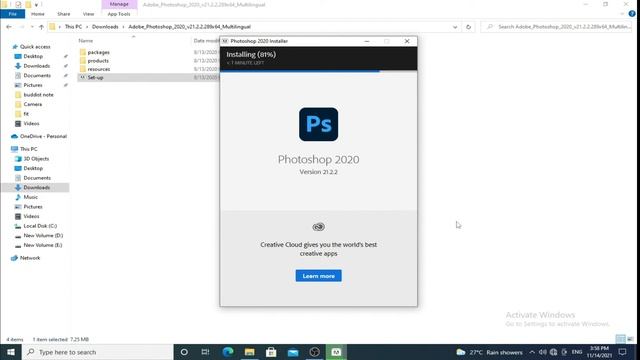
Task: Select the Set-up file
Action: [95, 78]
